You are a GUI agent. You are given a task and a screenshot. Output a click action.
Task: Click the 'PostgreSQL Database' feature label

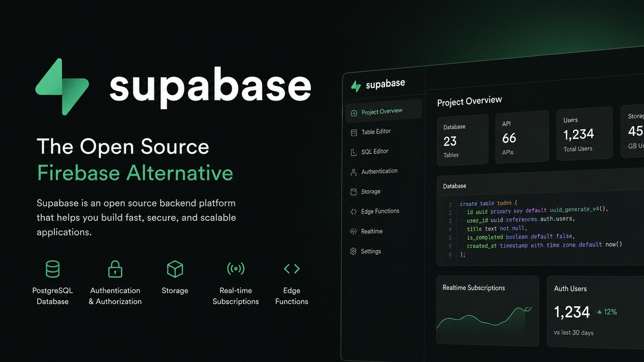pos(52,296)
